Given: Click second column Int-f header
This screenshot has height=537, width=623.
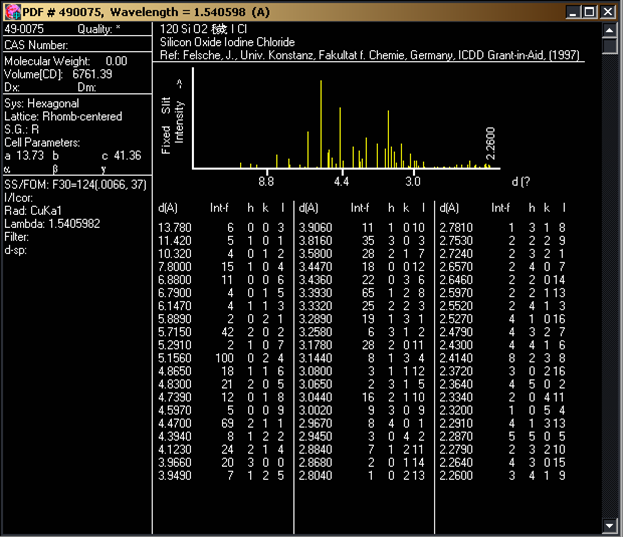Looking at the screenshot, I should click(x=360, y=208).
